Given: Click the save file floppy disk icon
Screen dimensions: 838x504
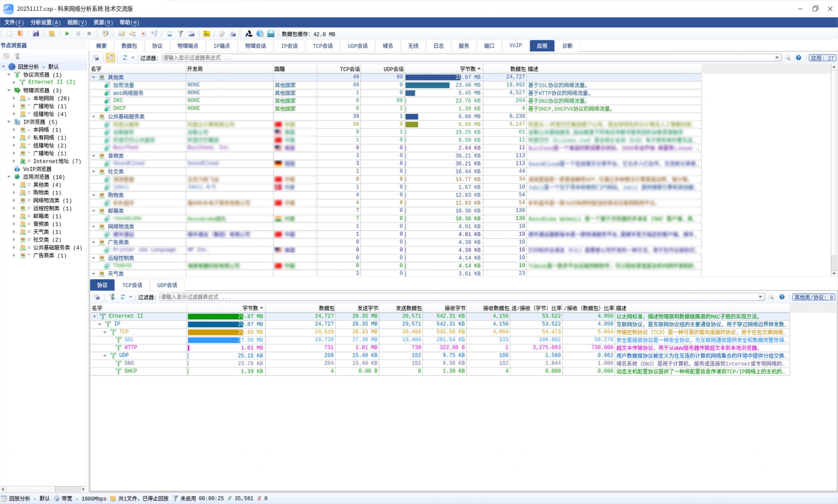Looking at the screenshot, I should coord(36,34).
